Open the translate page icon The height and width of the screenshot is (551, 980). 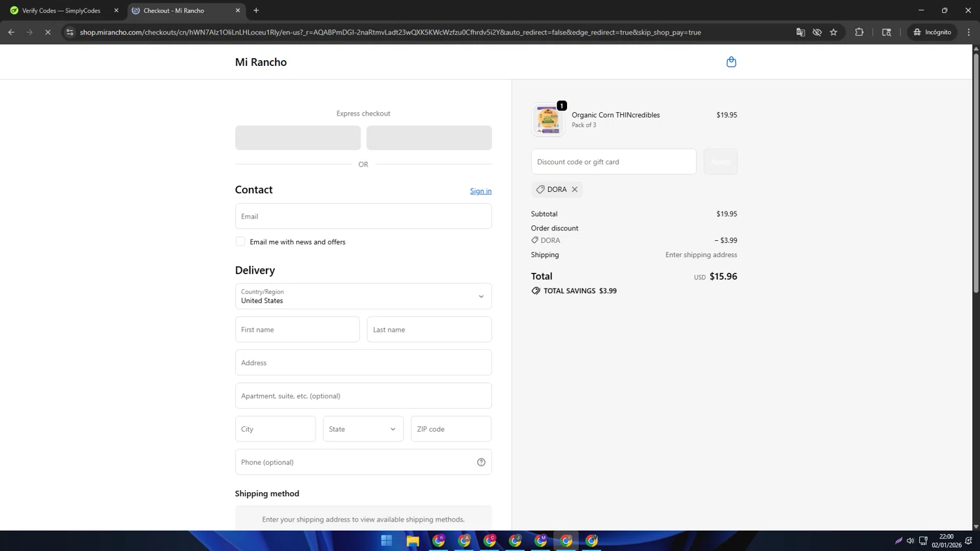tap(800, 32)
